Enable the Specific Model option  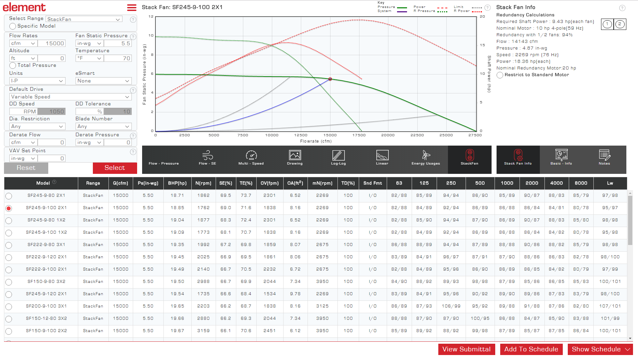coord(13,26)
